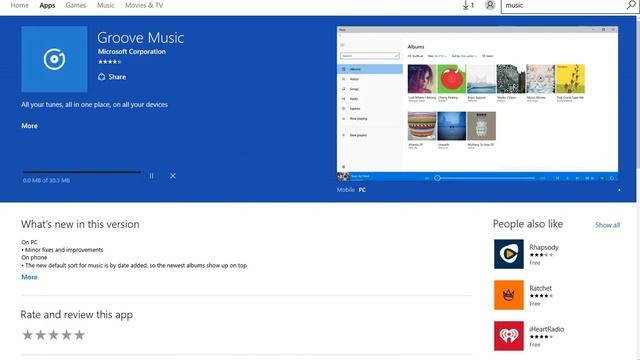The image size is (640, 360).
Task: Expand What's new with More link
Action: [29, 277]
